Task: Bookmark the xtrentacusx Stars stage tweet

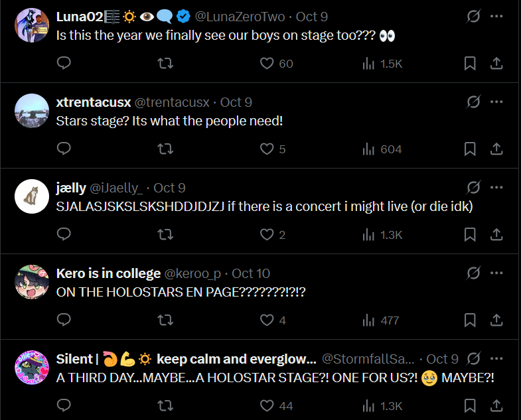Action: tap(469, 149)
